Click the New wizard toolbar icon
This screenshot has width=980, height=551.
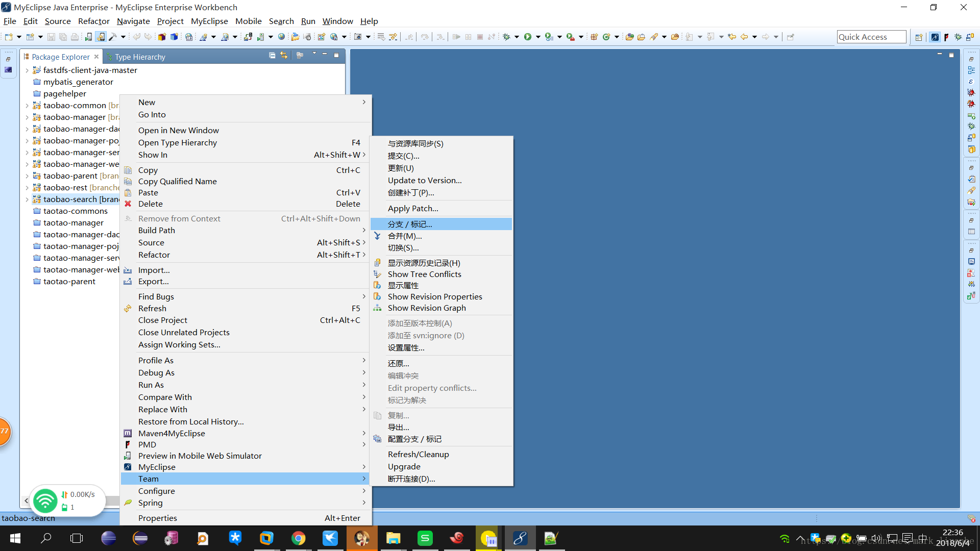tap(9, 37)
